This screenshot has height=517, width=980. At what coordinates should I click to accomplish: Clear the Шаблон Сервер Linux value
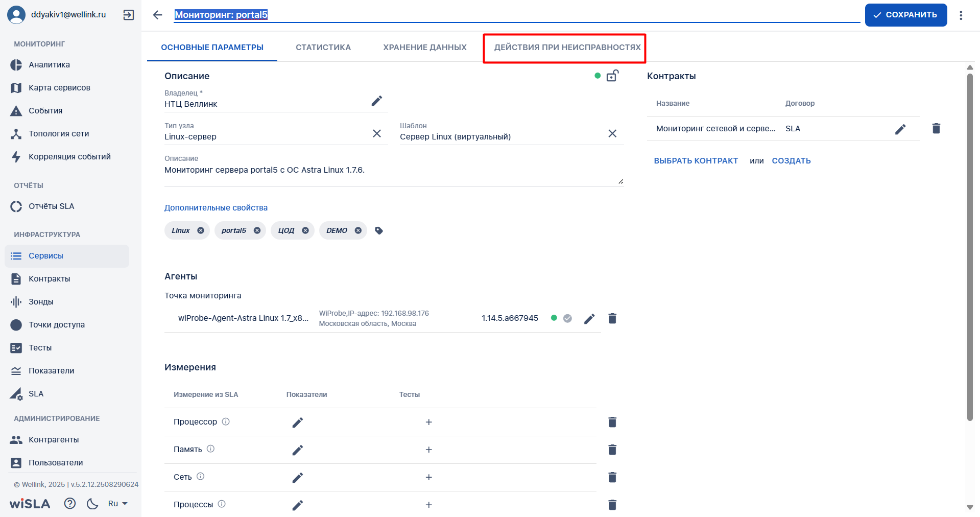tap(612, 133)
